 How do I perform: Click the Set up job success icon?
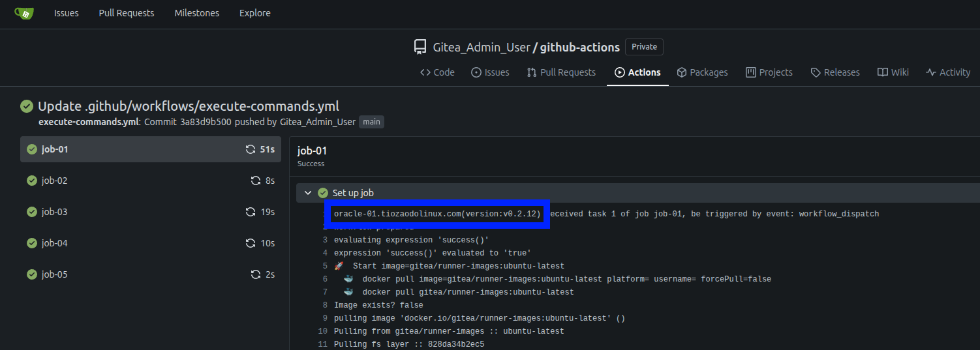(x=322, y=193)
